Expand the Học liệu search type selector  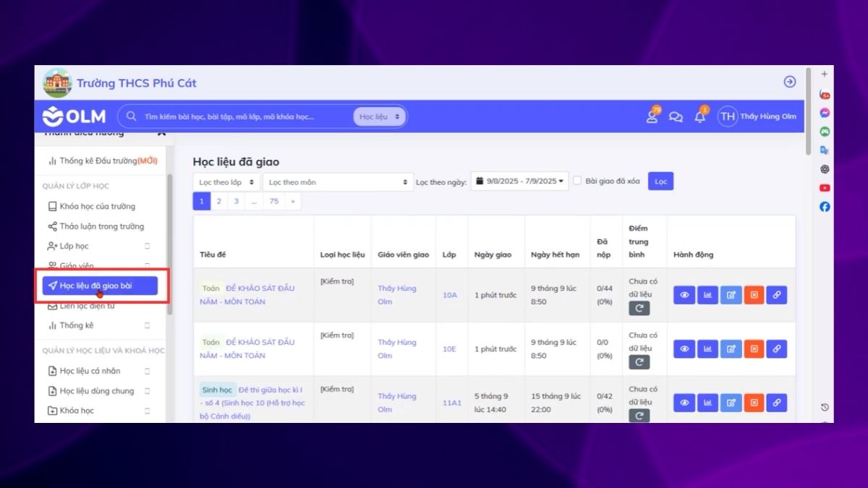pyautogui.click(x=379, y=116)
